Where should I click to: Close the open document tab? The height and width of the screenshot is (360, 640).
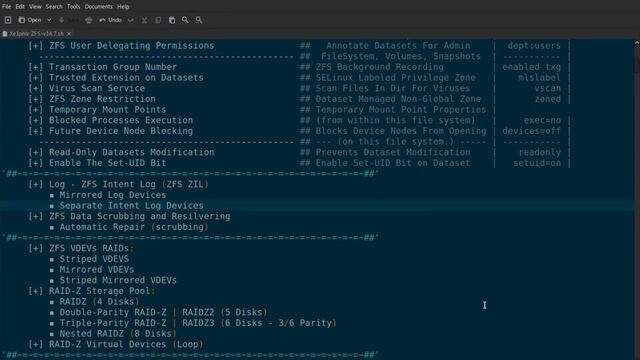69,33
